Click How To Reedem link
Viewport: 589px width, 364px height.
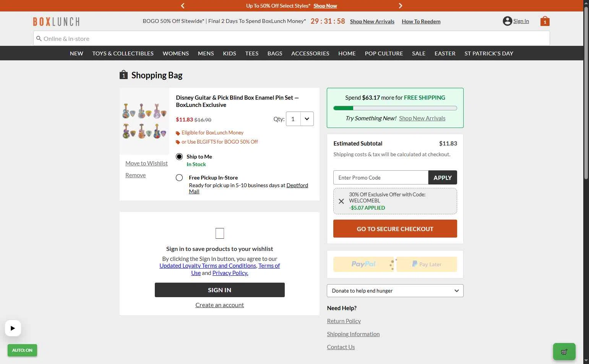(421, 21)
